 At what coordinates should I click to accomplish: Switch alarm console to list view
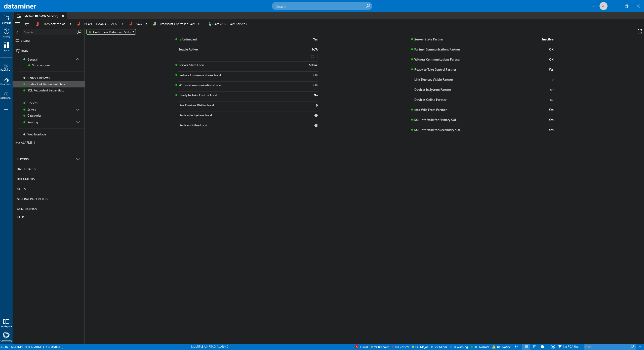click(x=526, y=347)
